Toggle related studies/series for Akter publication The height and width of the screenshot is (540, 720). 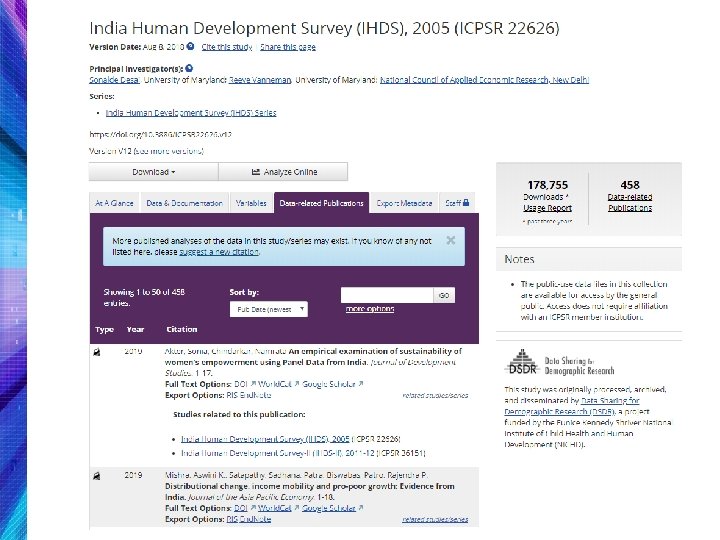(x=435, y=395)
